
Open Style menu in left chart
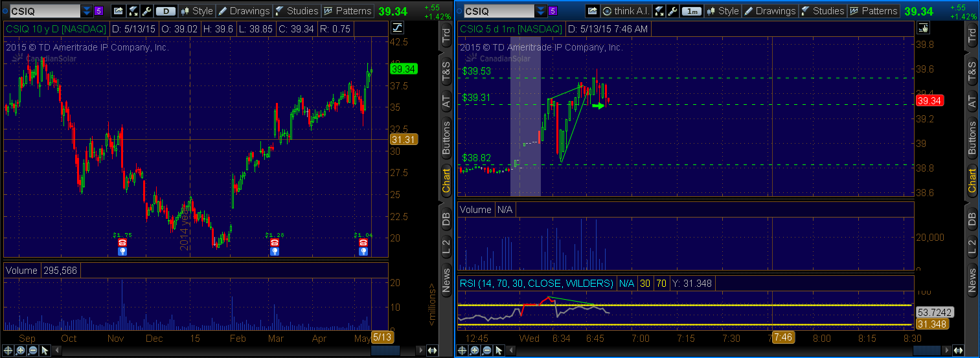point(197,11)
